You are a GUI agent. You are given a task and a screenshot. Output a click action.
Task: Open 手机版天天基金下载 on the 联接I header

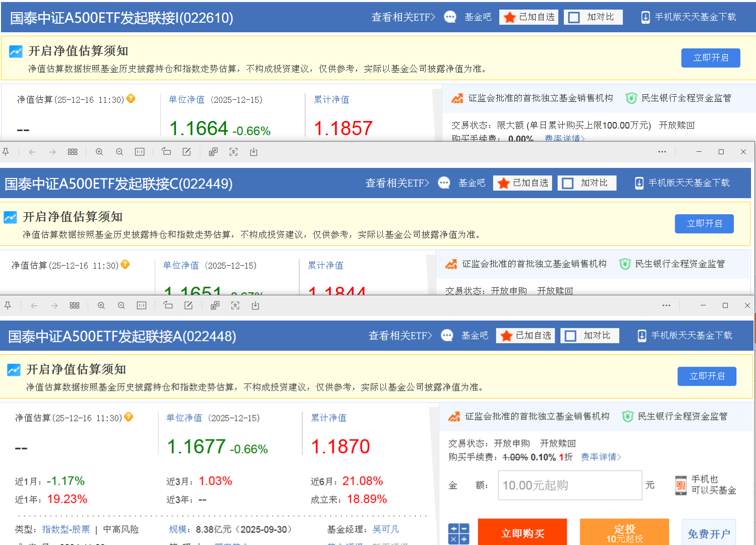click(688, 17)
